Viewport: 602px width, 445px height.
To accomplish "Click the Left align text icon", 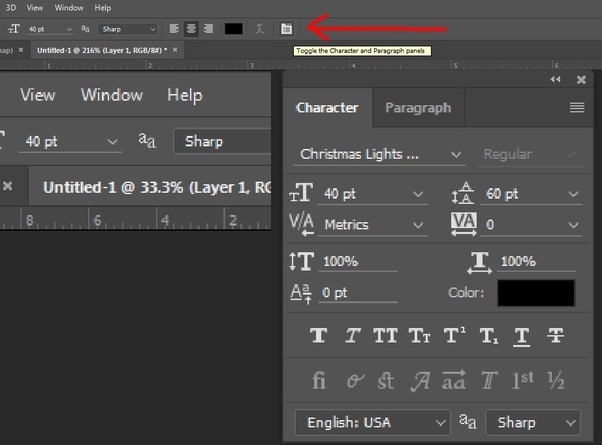I will (174, 29).
